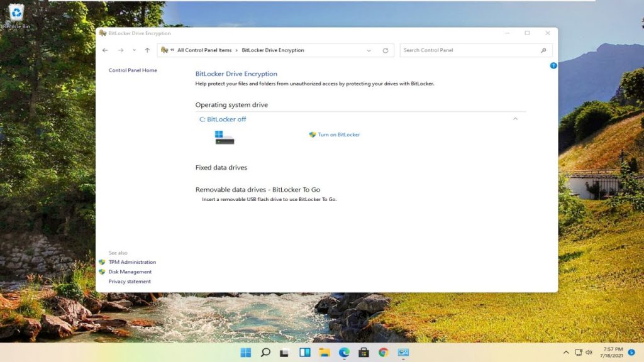Screen dimensions: 644x362
Task: Open TPM Administration link
Action: point(132,262)
